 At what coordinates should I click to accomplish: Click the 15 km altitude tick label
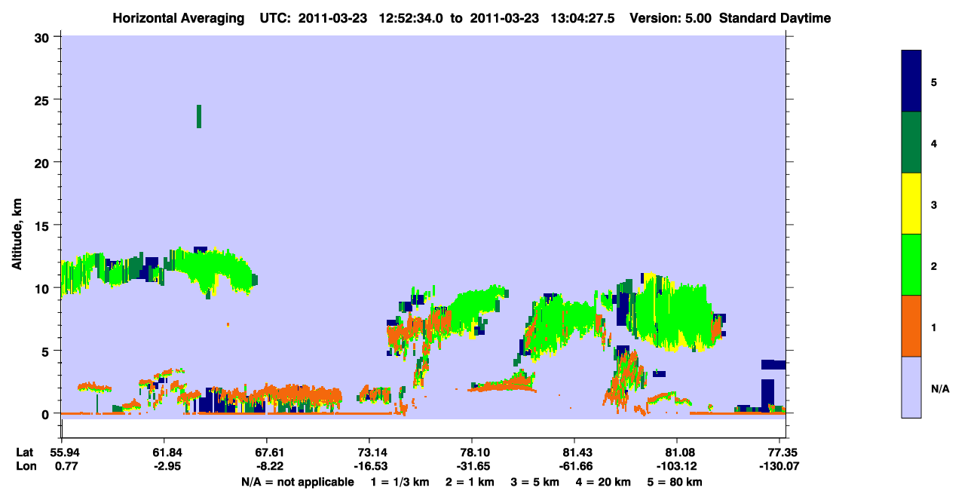tap(44, 225)
